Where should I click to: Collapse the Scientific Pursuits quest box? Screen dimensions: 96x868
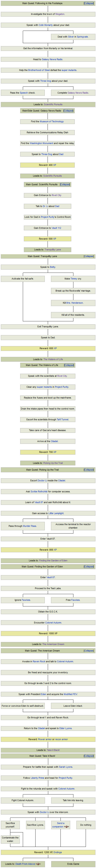[x=65, y=184]
